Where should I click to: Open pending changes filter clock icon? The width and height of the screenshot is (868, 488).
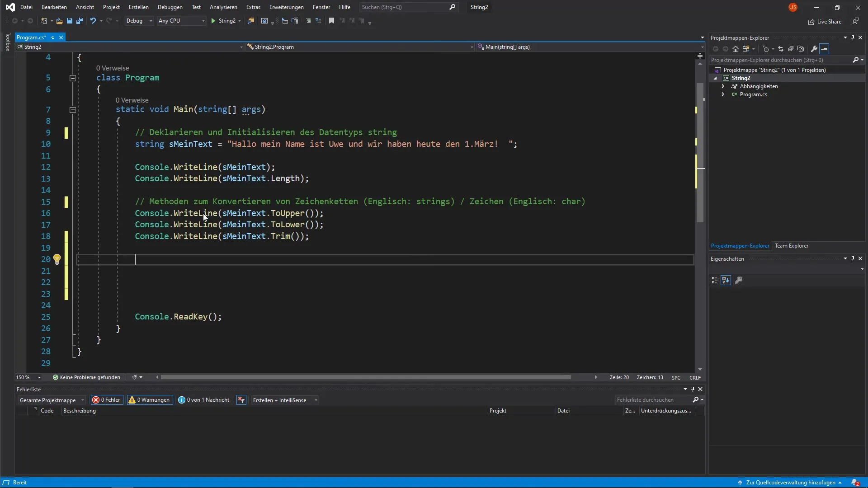pos(766,49)
